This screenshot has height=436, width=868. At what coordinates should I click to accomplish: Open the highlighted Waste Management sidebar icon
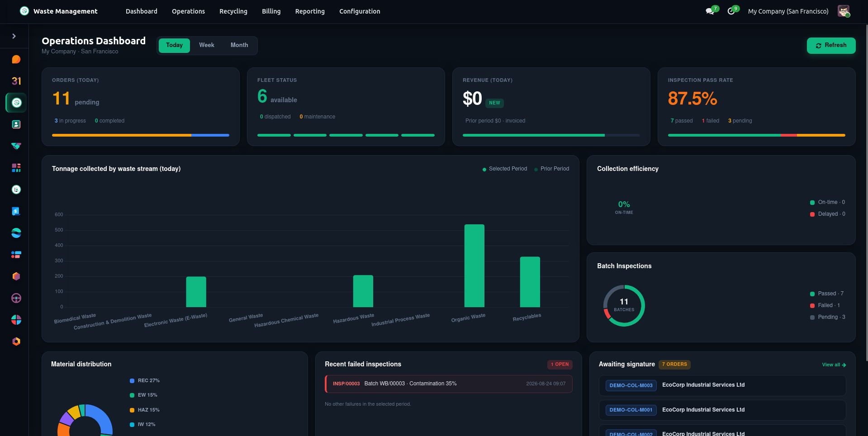(x=16, y=103)
